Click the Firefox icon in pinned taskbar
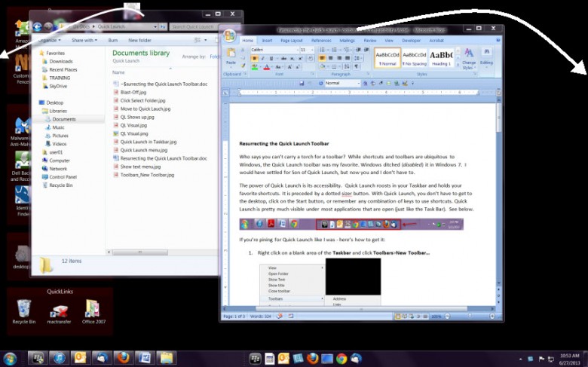588x367 pixels. (x=124, y=358)
